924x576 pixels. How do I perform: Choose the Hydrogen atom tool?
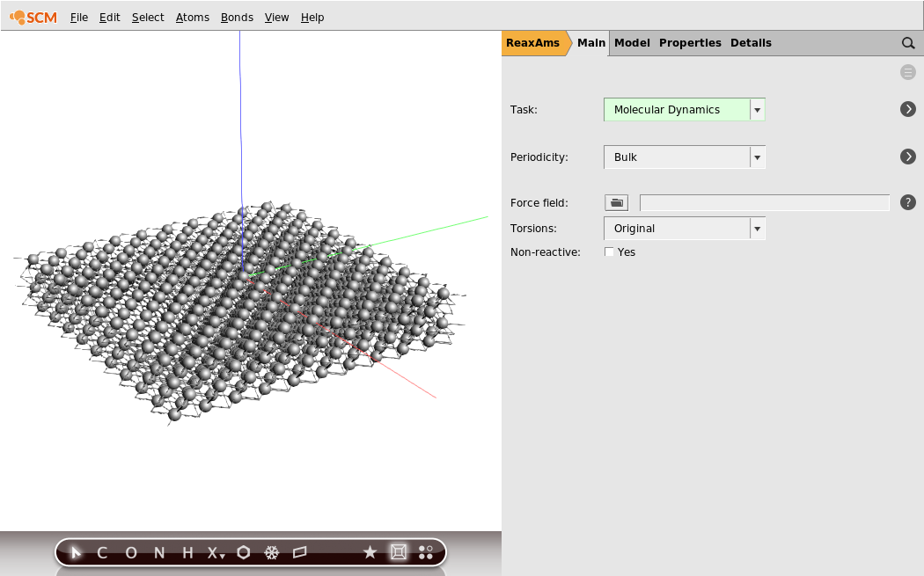(187, 552)
